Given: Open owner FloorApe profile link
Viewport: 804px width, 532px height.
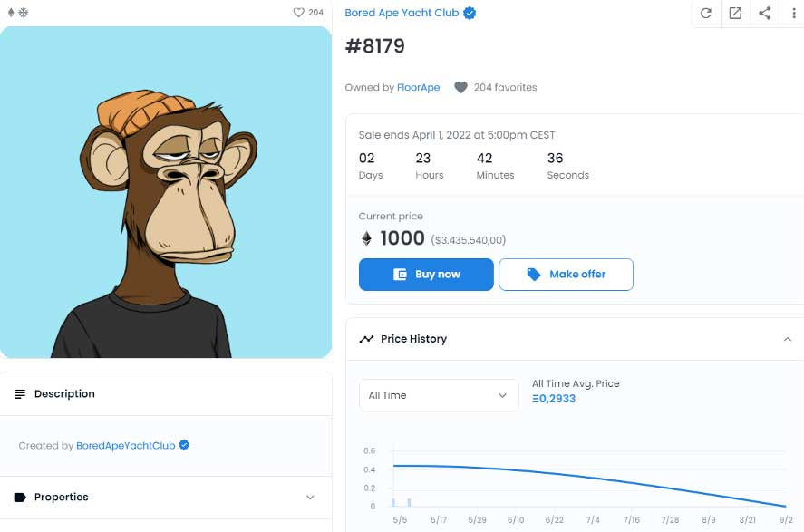Looking at the screenshot, I should pos(418,88).
